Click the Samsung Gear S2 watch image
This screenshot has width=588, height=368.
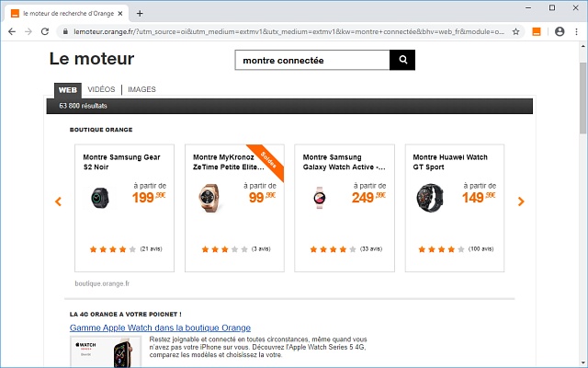(100, 198)
